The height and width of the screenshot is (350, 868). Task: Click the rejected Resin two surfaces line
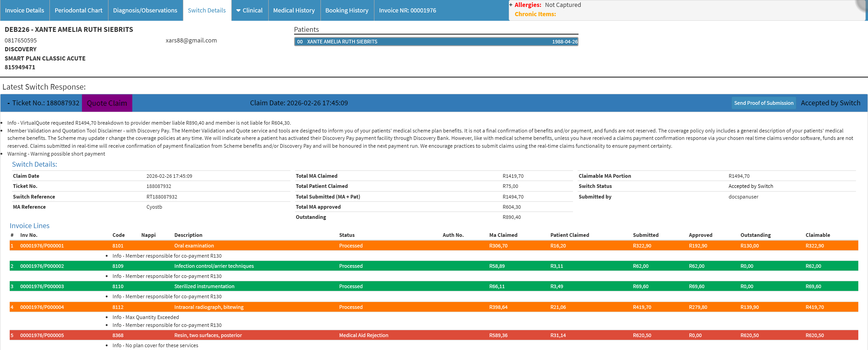434,335
